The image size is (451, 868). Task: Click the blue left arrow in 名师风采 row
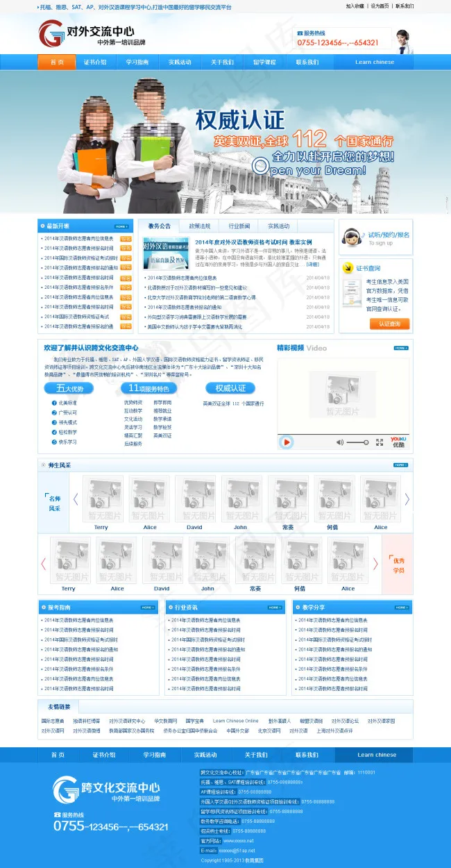[x=76, y=499]
